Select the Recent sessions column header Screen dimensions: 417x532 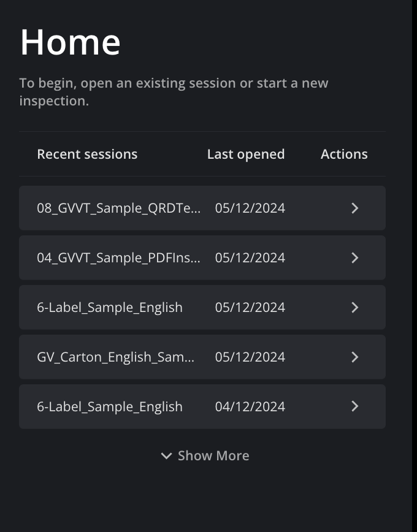point(87,154)
